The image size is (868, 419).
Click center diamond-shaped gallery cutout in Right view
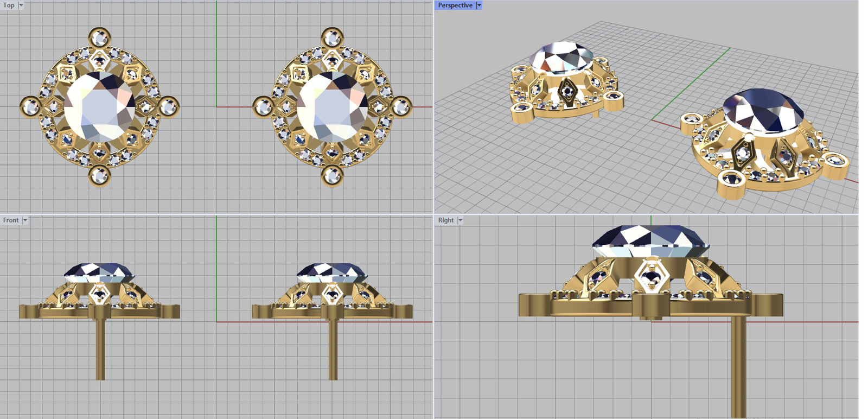(650, 276)
